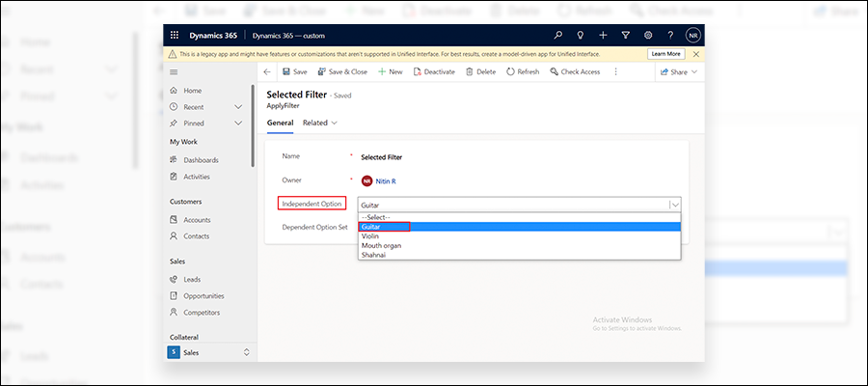The width and height of the screenshot is (868, 386).
Task: Click the search magnifier in top bar
Action: [x=558, y=36]
